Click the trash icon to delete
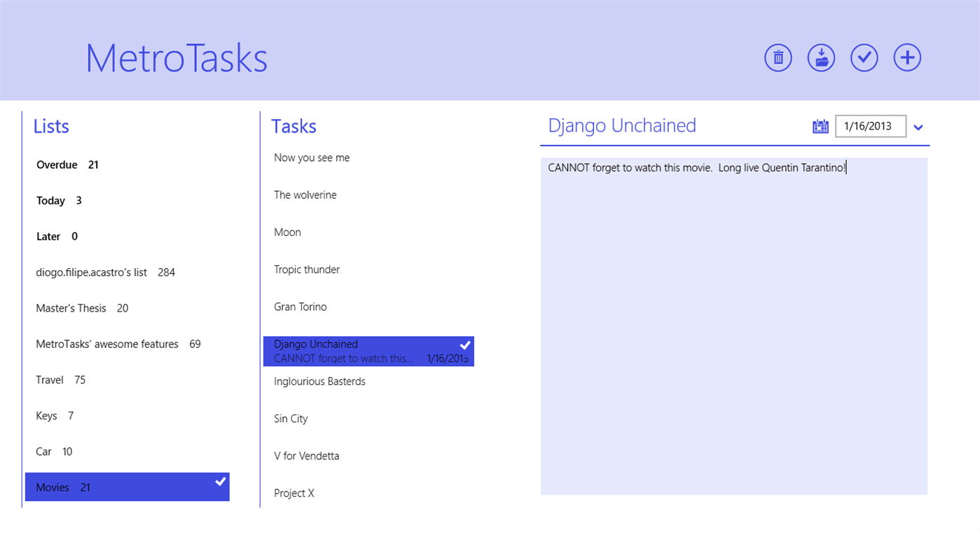The height and width of the screenshot is (551, 980). [778, 57]
